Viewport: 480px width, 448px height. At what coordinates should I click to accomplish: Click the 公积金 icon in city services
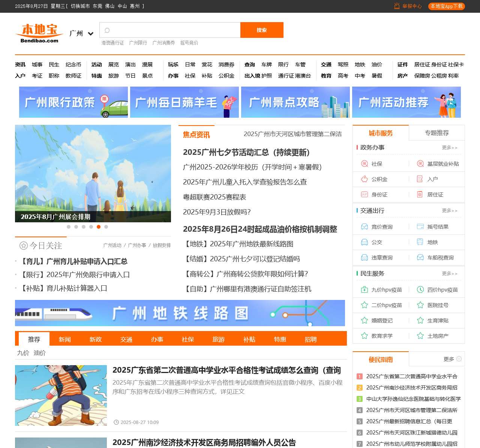coord(364,179)
